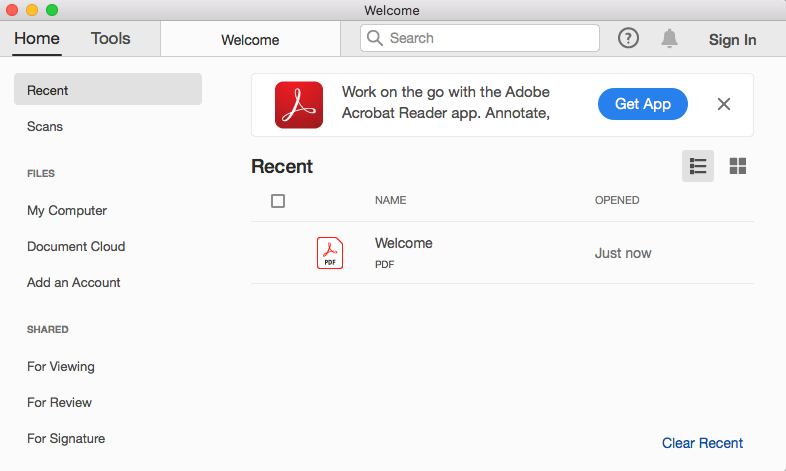The height and width of the screenshot is (471, 786).
Task: Click the Adobe Acrobat Reader app logo
Action: (299, 105)
